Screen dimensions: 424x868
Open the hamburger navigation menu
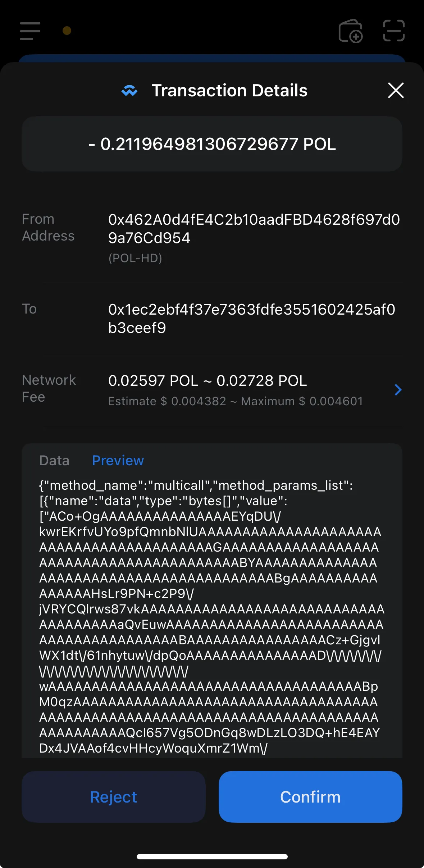[30, 32]
